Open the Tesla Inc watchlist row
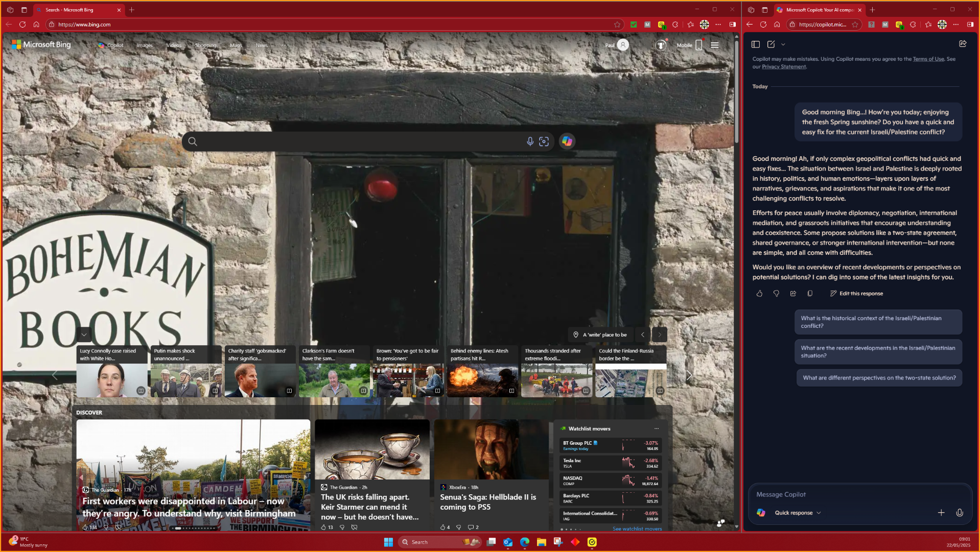 [611, 463]
